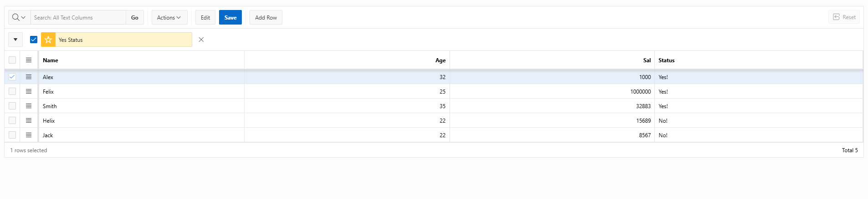Remove the Yes Status highlight filter
Viewport: 868px width, 199px height.
click(201, 40)
